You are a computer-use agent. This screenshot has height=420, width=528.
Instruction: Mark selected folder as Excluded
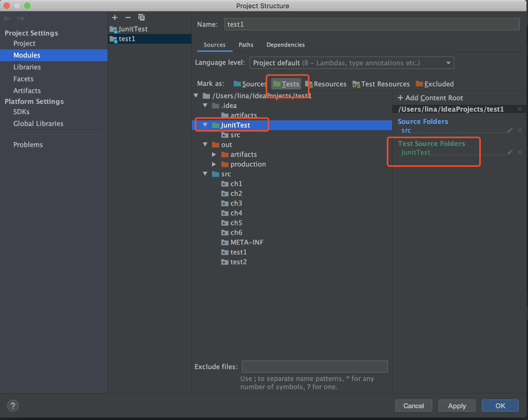coord(435,84)
